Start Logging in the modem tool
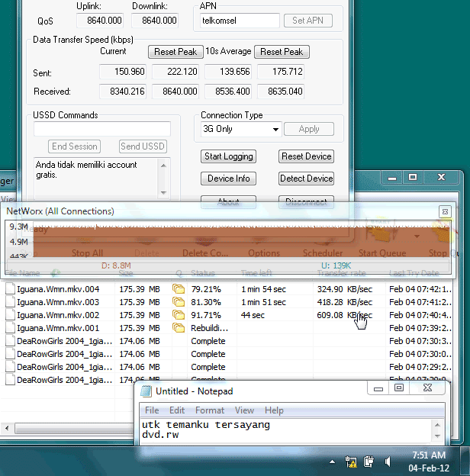 click(228, 156)
